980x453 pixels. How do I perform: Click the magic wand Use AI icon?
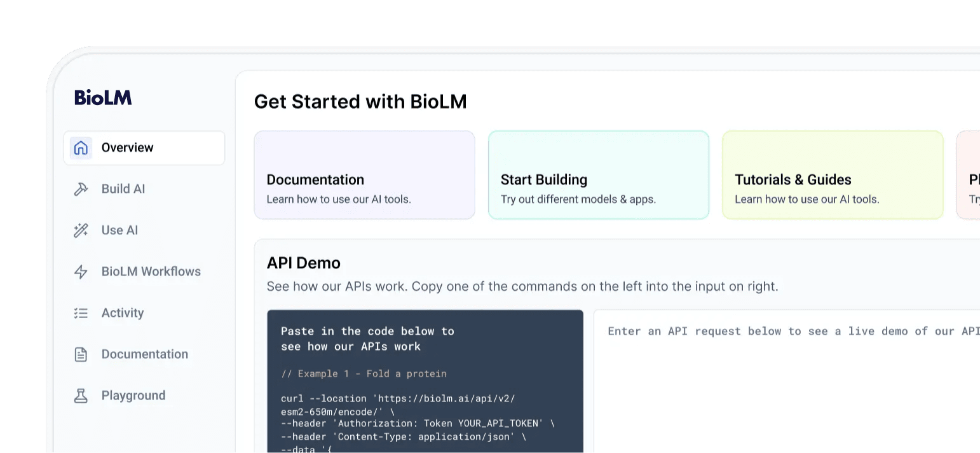point(81,230)
